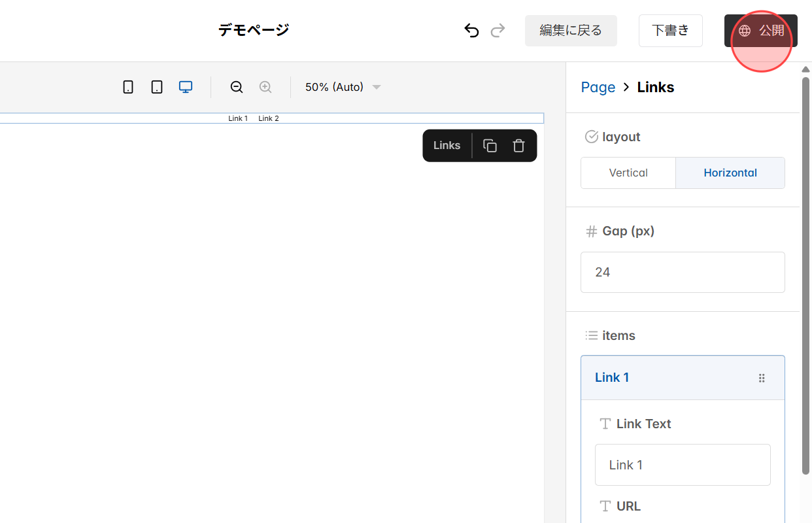Click the 編集に戻る button

click(570, 30)
